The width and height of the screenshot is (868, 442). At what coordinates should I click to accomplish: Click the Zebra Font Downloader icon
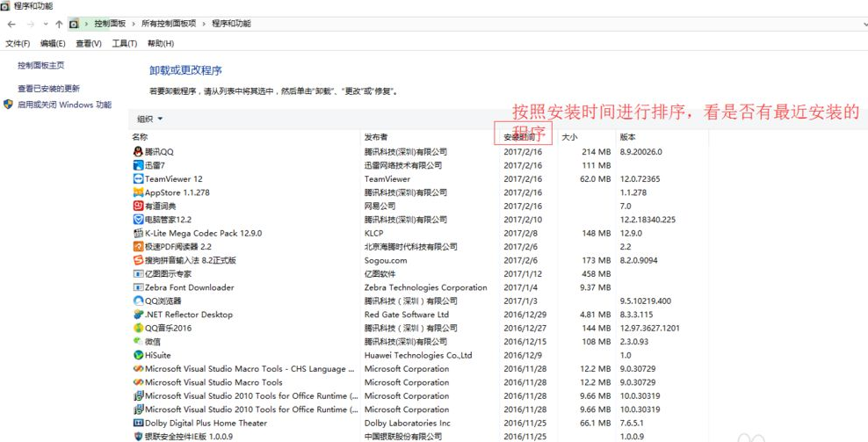click(139, 287)
